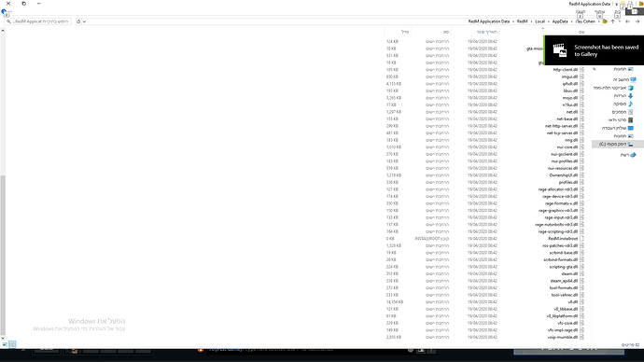Select file named vfs-core.dll

567,323
